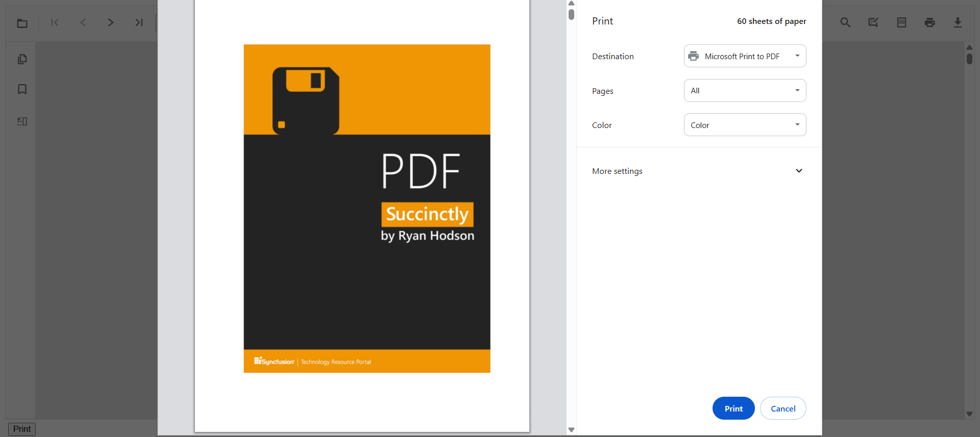Viewport: 980px width, 437px height.
Task: Click the '60 sheets of paper' text
Action: point(771,21)
